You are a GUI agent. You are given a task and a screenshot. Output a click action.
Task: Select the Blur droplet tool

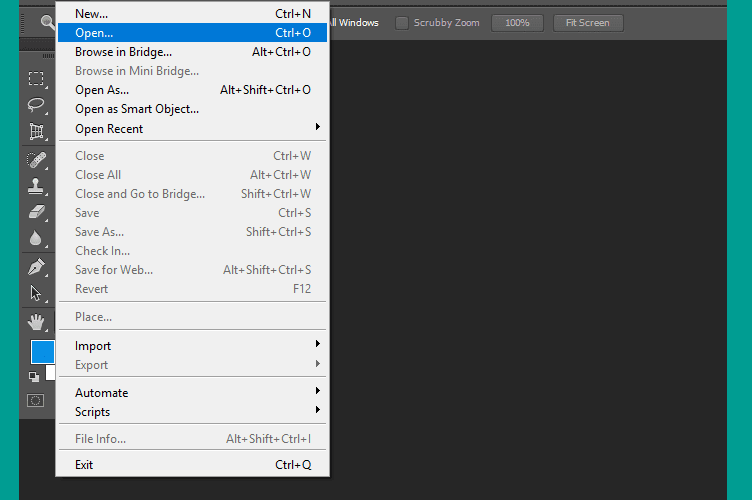click(35, 238)
